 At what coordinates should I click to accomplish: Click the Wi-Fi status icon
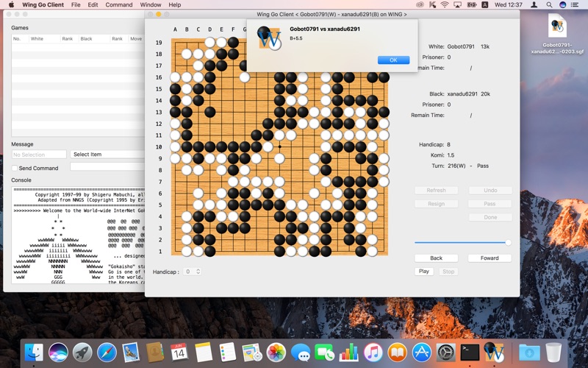click(445, 5)
